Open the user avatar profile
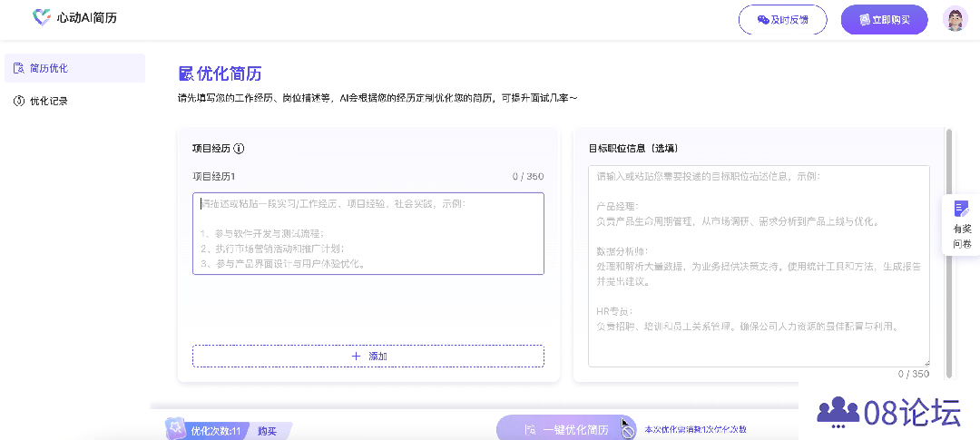 point(955,19)
